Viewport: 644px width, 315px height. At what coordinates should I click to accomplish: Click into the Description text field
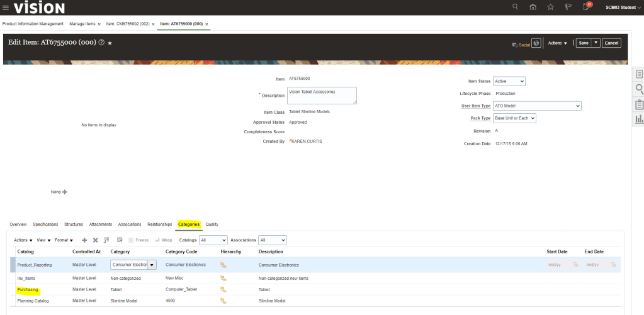(322, 95)
